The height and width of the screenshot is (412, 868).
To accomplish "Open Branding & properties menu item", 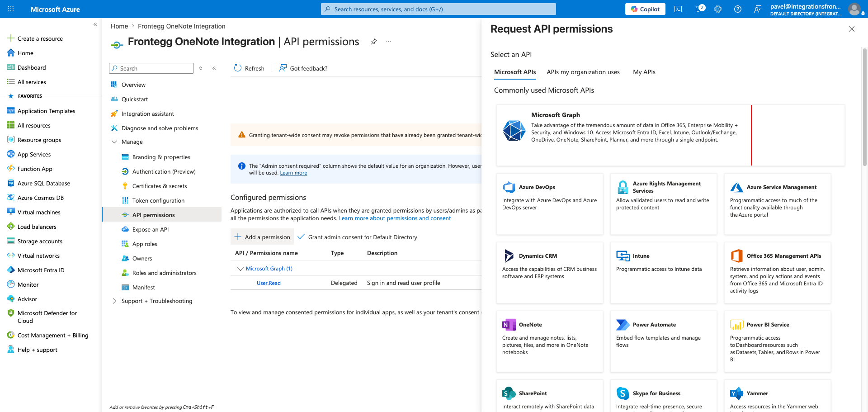I will tap(162, 157).
